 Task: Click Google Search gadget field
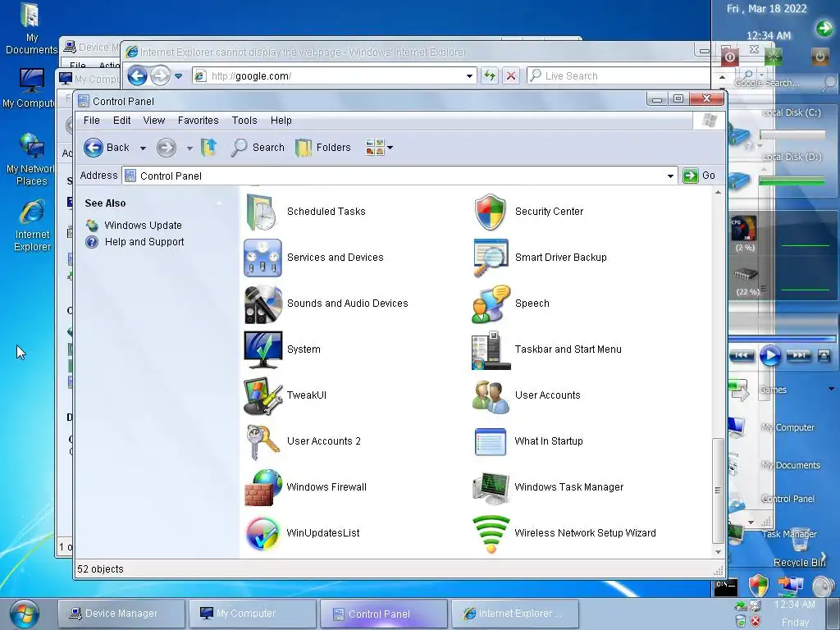click(x=775, y=83)
